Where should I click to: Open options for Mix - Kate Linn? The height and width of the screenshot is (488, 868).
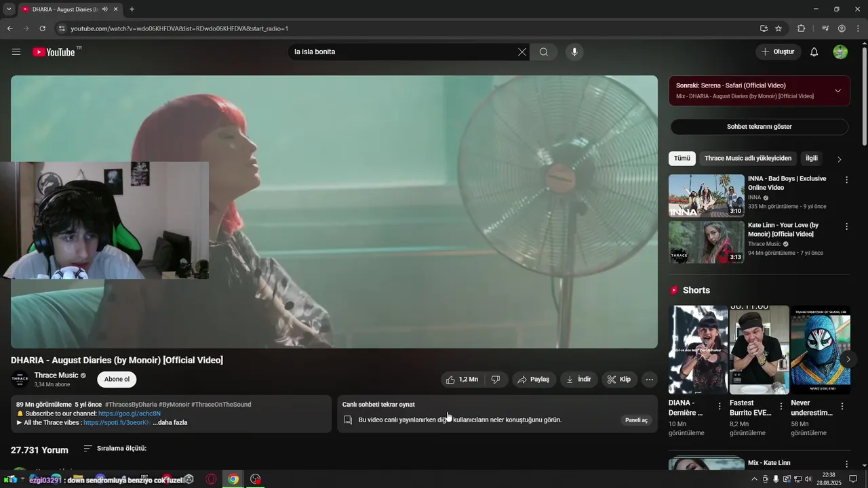tap(846, 464)
